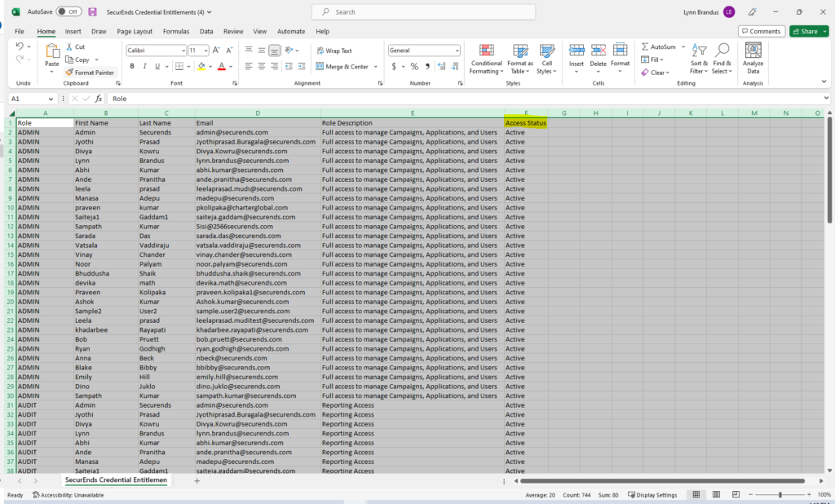The width and height of the screenshot is (835, 504).
Task: Toggle left text alignment
Action: [x=249, y=66]
